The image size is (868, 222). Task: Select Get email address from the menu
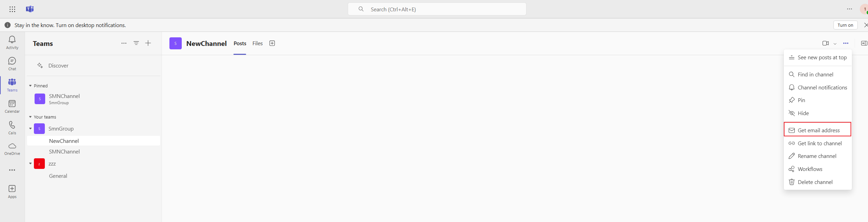pyautogui.click(x=817, y=130)
